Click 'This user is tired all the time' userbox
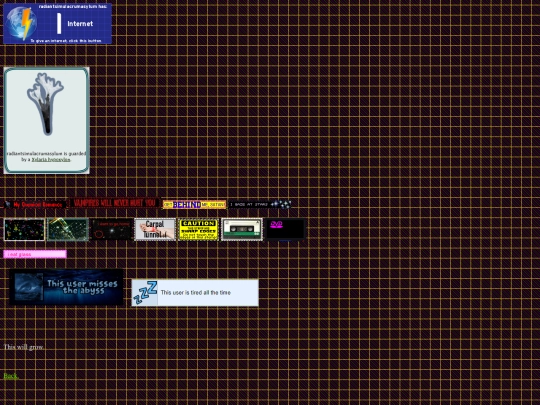Viewport: 540px width, 405px height. coord(195,292)
